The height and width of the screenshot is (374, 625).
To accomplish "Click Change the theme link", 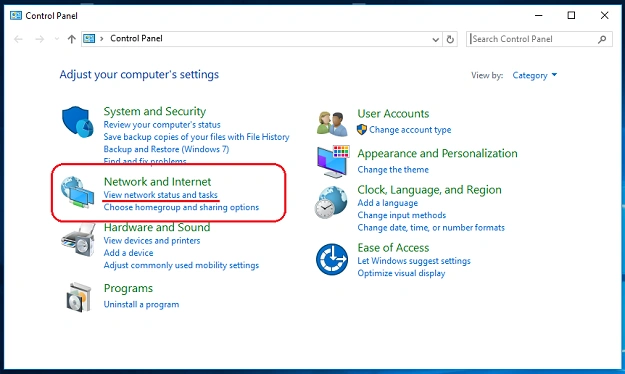I will 393,170.
